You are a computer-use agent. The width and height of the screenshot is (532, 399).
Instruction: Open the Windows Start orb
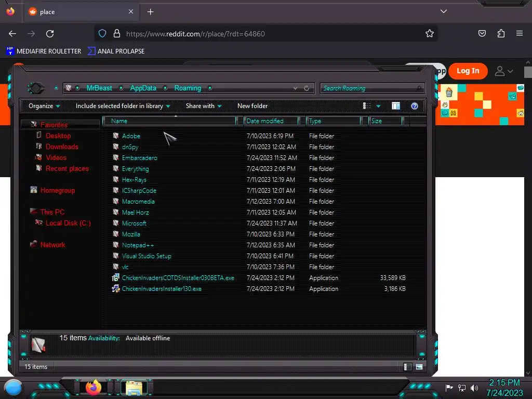pyautogui.click(x=14, y=388)
